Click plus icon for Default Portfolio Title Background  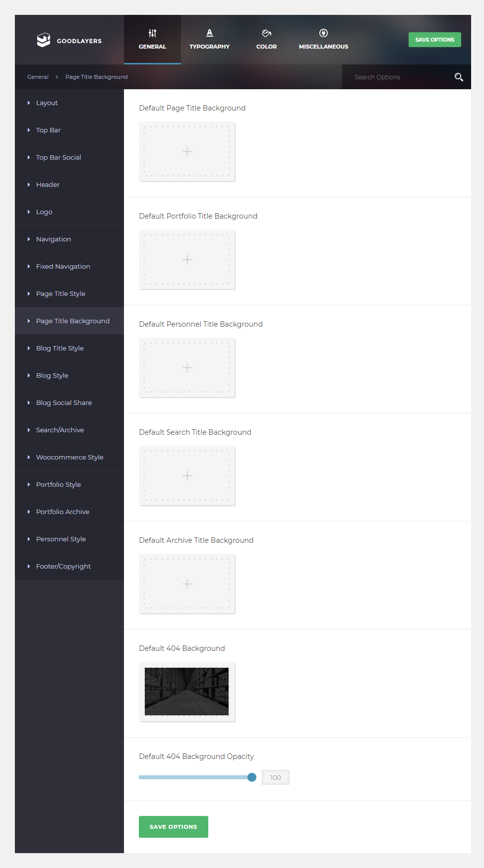point(187,260)
